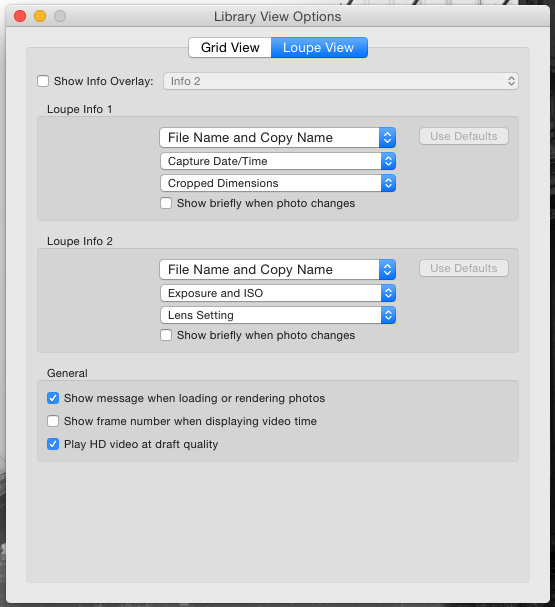Uncheck Play HD video at draft quality
This screenshot has height=607, width=555.
[x=53, y=444]
